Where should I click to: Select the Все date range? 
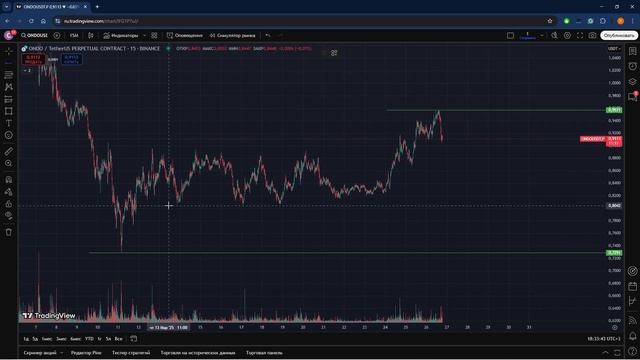tap(118, 339)
